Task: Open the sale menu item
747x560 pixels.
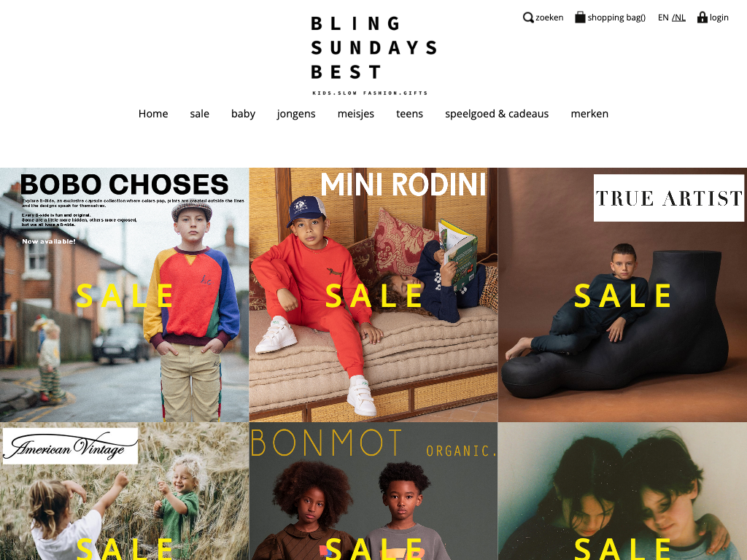Action: [200, 114]
